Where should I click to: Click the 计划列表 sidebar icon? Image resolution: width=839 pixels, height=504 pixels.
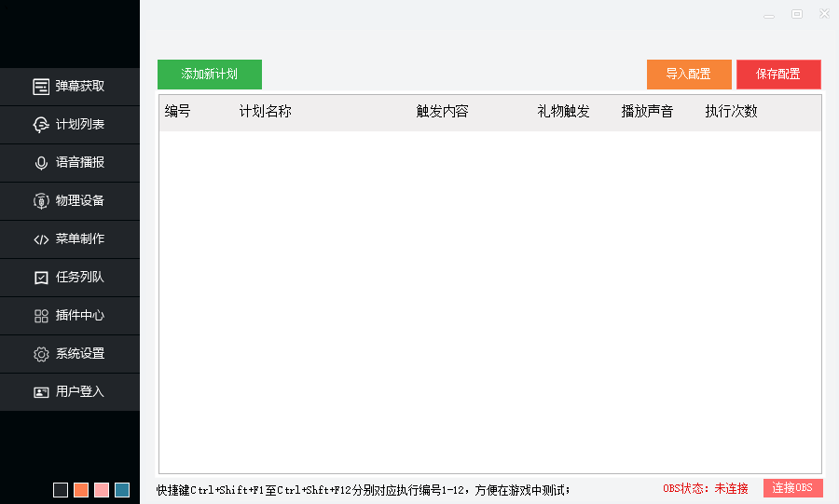(x=41, y=125)
